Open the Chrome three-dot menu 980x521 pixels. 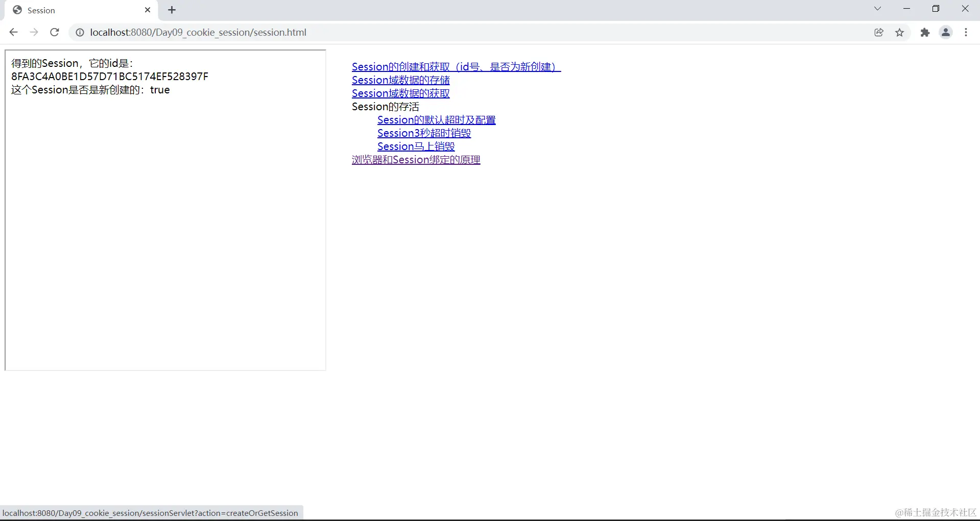pyautogui.click(x=966, y=32)
